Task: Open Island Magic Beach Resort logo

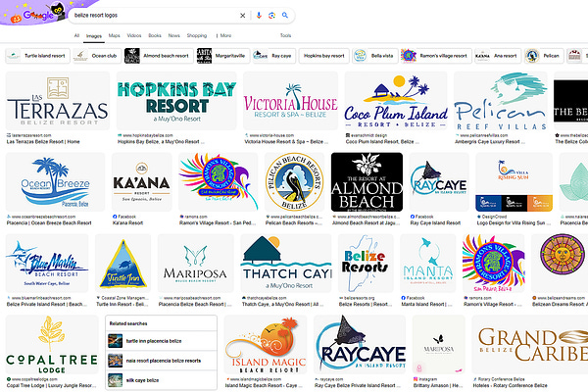Action: (266, 344)
